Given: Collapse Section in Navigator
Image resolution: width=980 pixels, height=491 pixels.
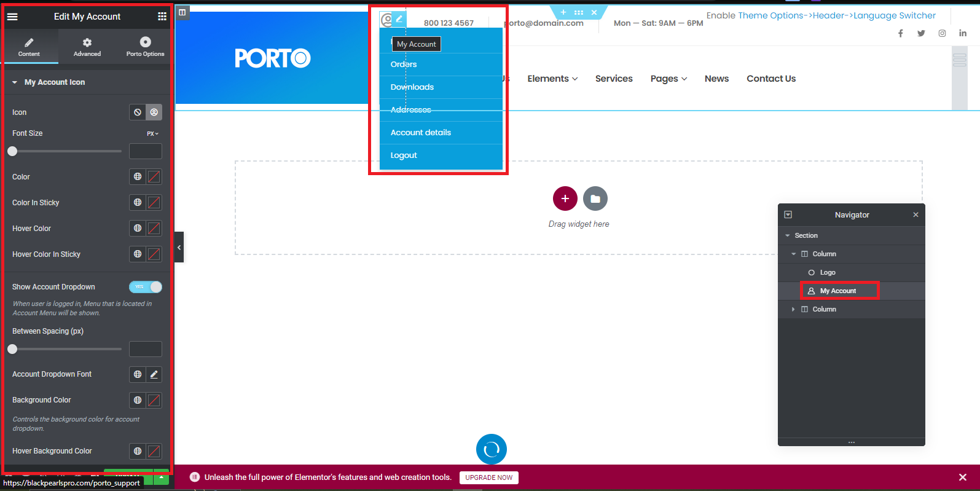Looking at the screenshot, I should point(788,236).
